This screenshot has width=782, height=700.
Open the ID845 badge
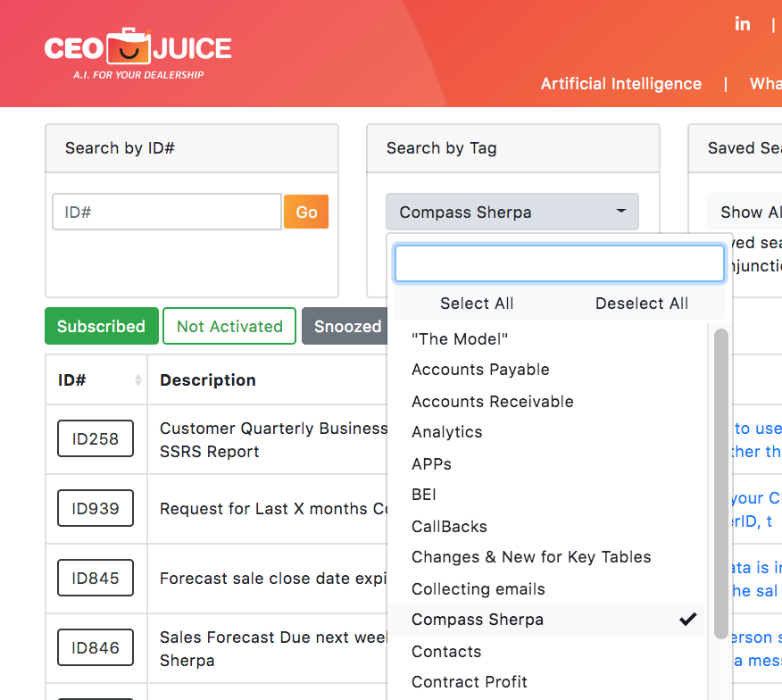click(96, 578)
